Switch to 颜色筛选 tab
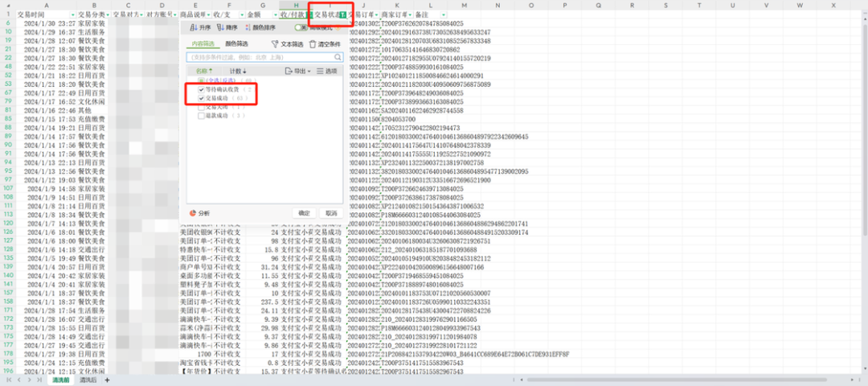 pyautogui.click(x=236, y=43)
